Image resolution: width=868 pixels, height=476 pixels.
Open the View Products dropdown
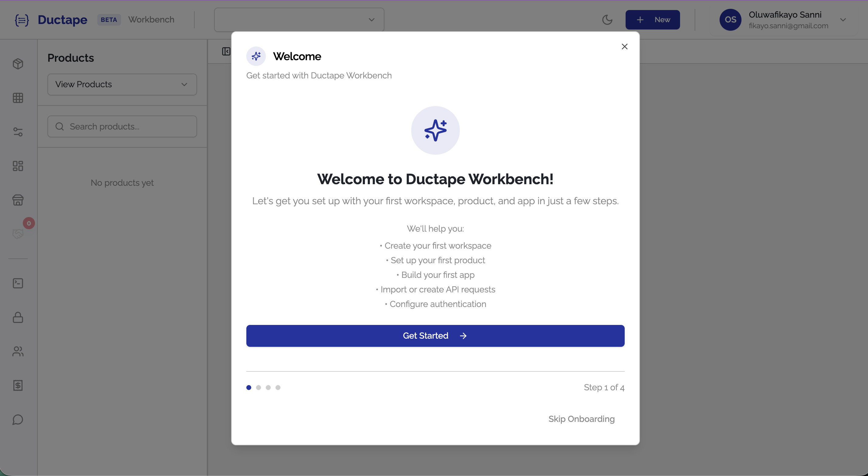point(122,84)
